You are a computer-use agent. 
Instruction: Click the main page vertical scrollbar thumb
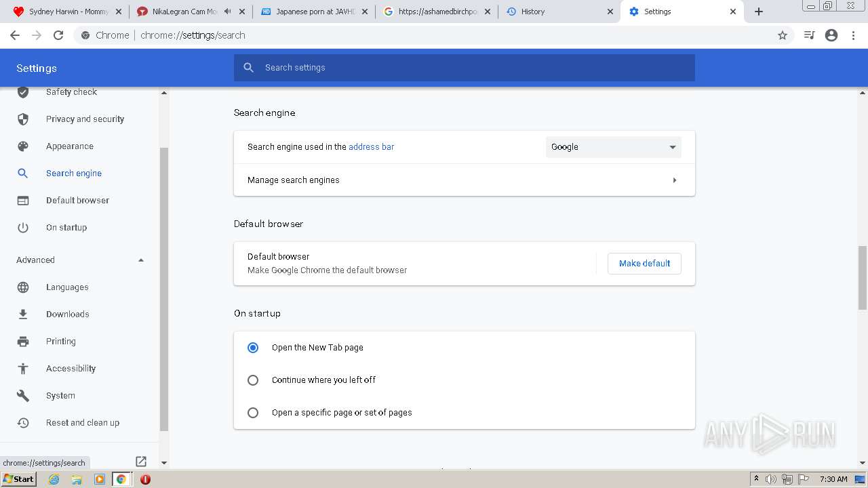click(863, 277)
